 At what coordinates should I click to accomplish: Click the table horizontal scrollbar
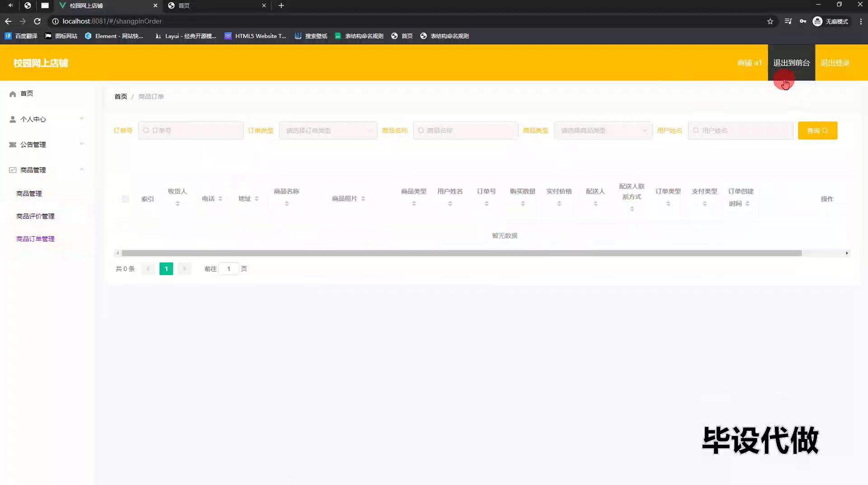[461, 253]
